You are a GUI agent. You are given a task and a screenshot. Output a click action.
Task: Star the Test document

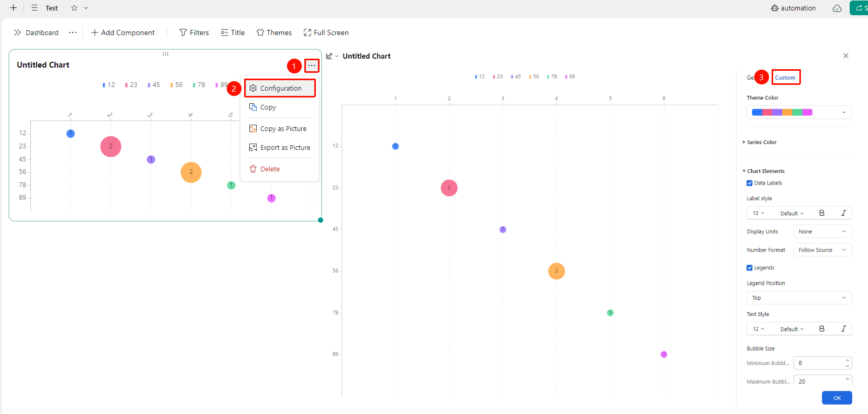click(74, 8)
